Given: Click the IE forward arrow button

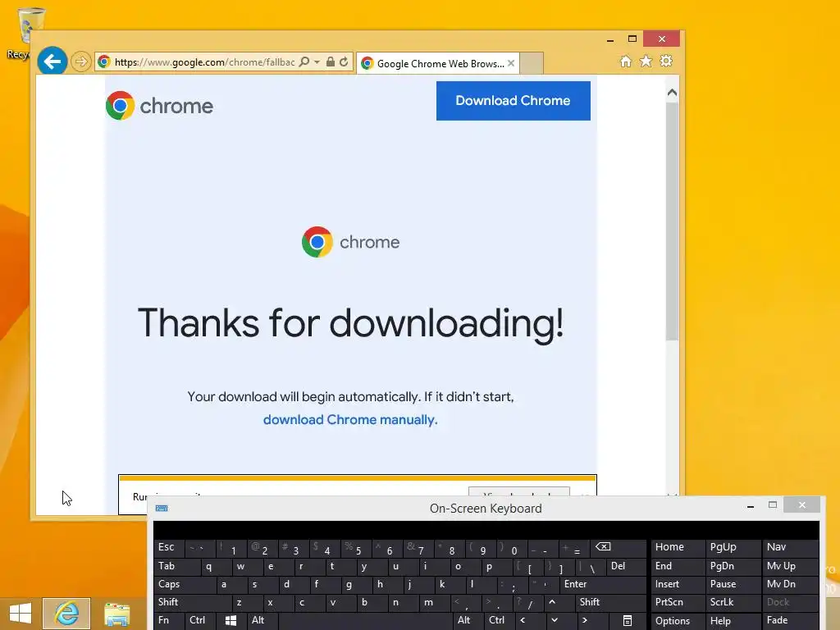Looking at the screenshot, I should [81, 62].
